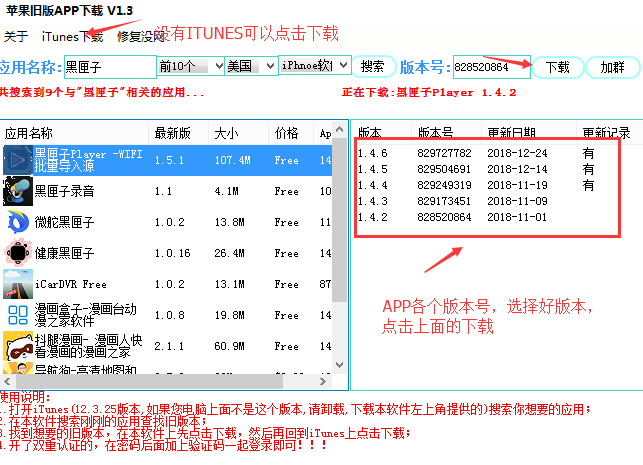643x465 pixels.
Task: Click the horizontal scroll left arrow
Action: point(7,382)
